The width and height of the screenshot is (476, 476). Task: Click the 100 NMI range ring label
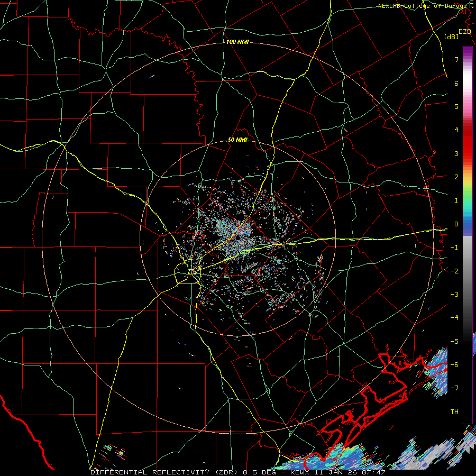[237, 42]
